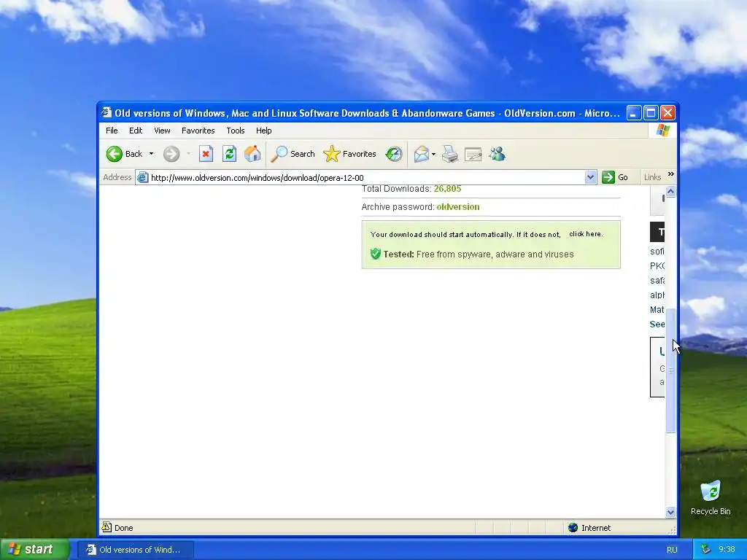Click the green Tested shield icon
Viewport: 747px width, 560px height.
(376, 254)
